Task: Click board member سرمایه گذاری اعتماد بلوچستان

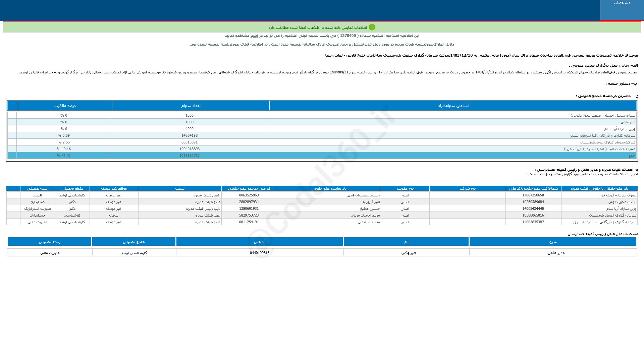Action: pos(612,215)
